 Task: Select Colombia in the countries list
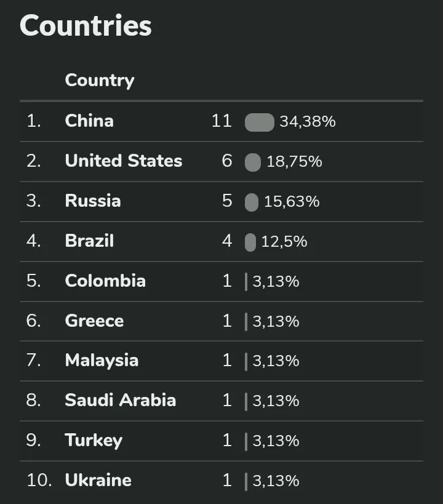click(105, 281)
